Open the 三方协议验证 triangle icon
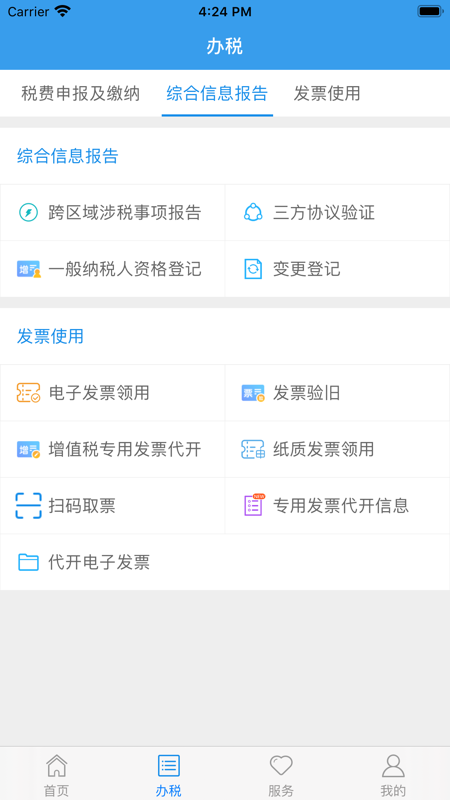The image size is (450, 800). pyautogui.click(x=253, y=212)
